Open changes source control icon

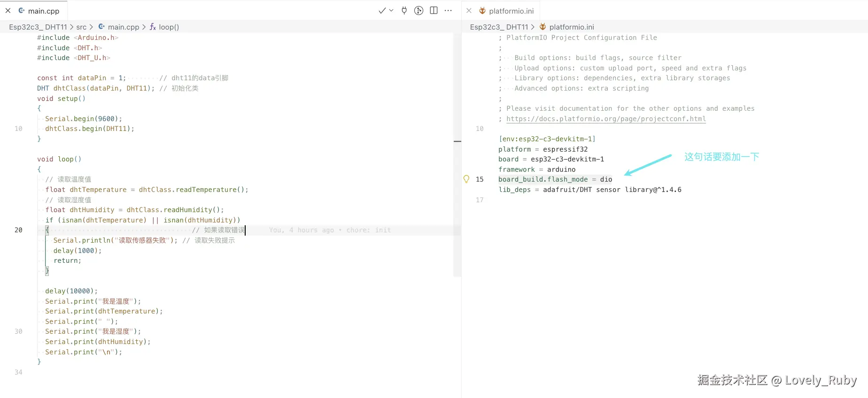point(419,10)
